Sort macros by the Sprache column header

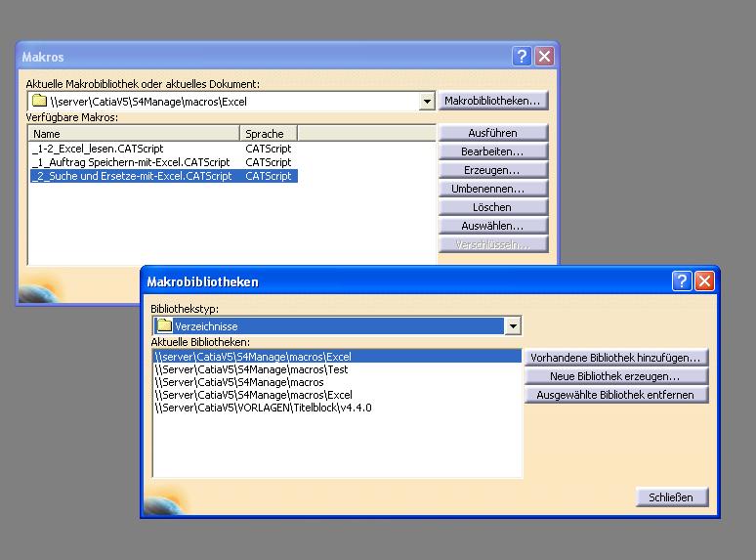coord(269,134)
